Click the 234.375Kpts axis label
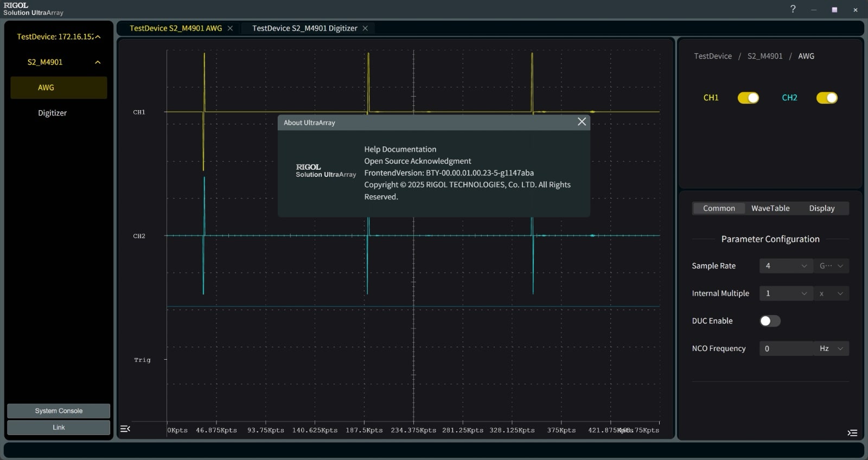The height and width of the screenshot is (460, 868). tap(413, 430)
